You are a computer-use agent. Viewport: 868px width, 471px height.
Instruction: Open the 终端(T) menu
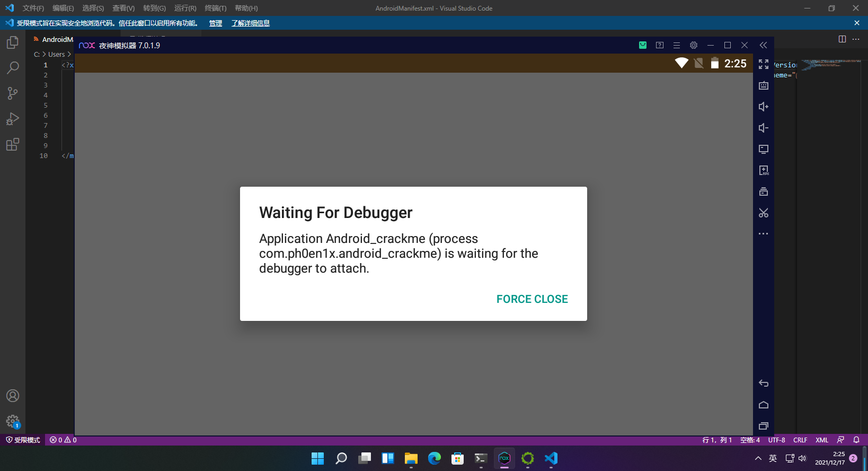tap(215, 8)
